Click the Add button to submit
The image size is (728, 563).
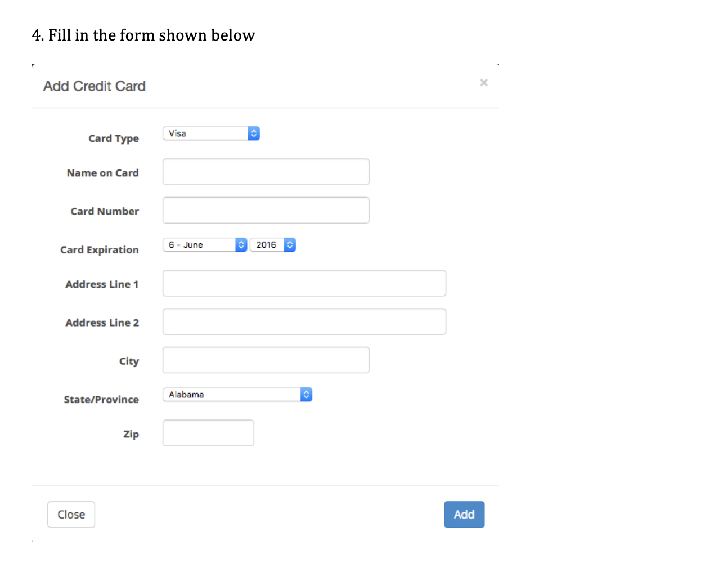coord(464,514)
